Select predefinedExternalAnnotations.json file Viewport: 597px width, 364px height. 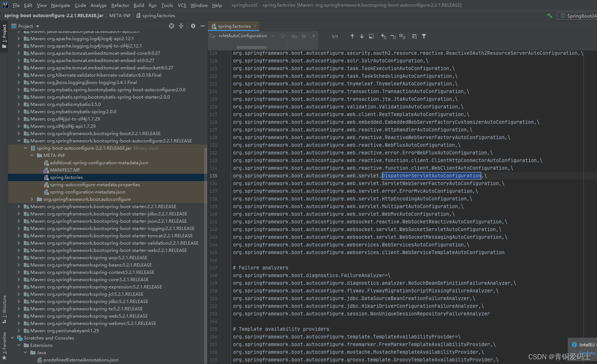pyautogui.click(x=81, y=360)
